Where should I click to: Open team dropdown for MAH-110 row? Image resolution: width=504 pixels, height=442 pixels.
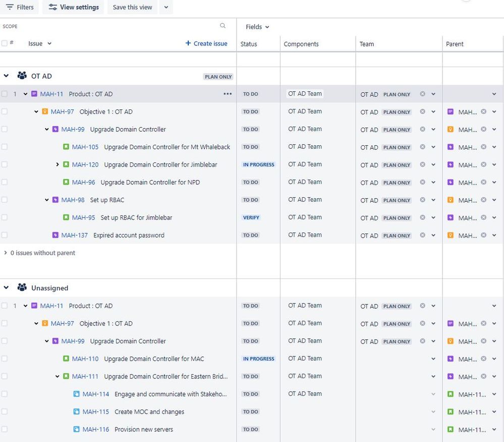click(433, 359)
